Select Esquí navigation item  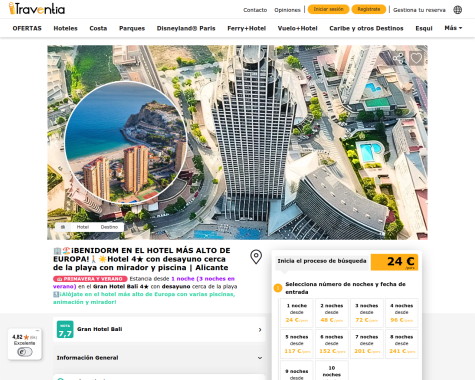pyautogui.click(x=424, y=28)
